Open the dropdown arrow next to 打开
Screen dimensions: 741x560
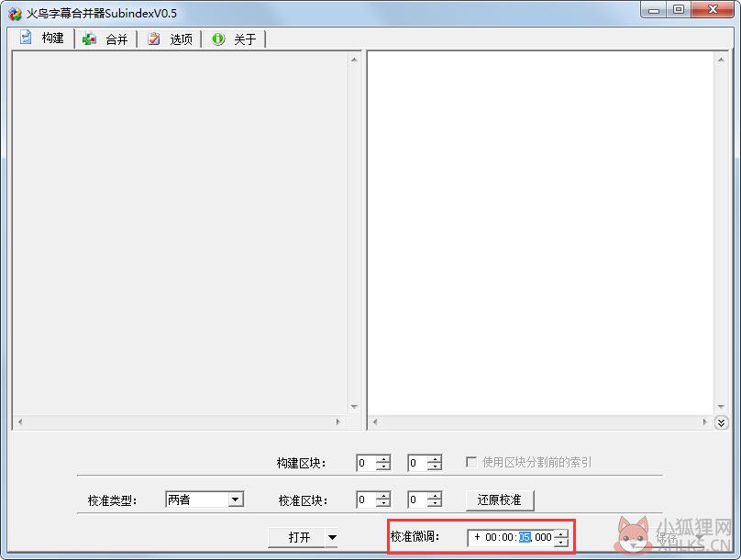point(332,537)
